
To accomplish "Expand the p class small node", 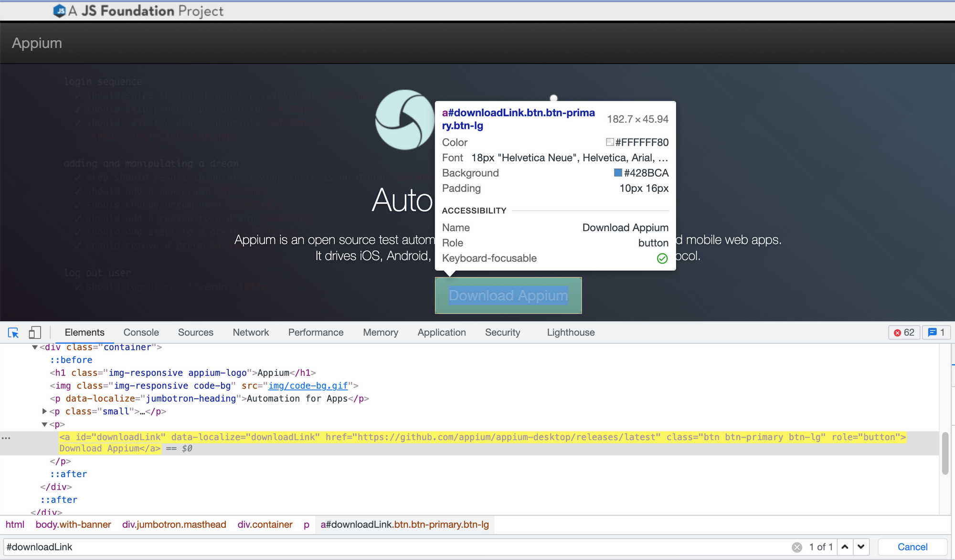I will click(44, 412).
